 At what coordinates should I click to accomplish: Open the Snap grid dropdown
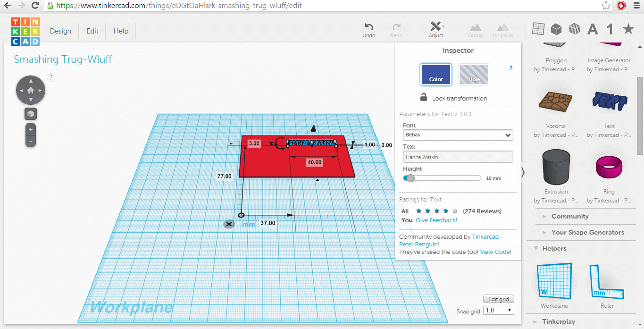pos(499,311)
